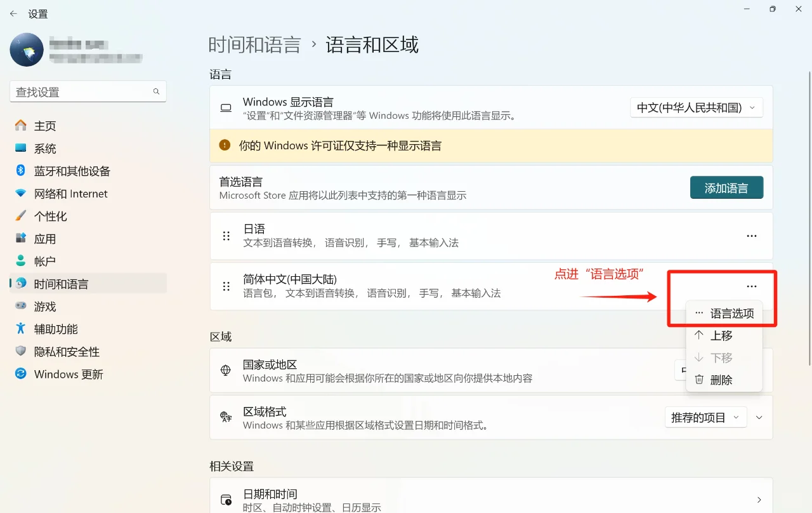Click the back arrow in Settings
This screenshot has height=513, width=812.
point(13,13)
